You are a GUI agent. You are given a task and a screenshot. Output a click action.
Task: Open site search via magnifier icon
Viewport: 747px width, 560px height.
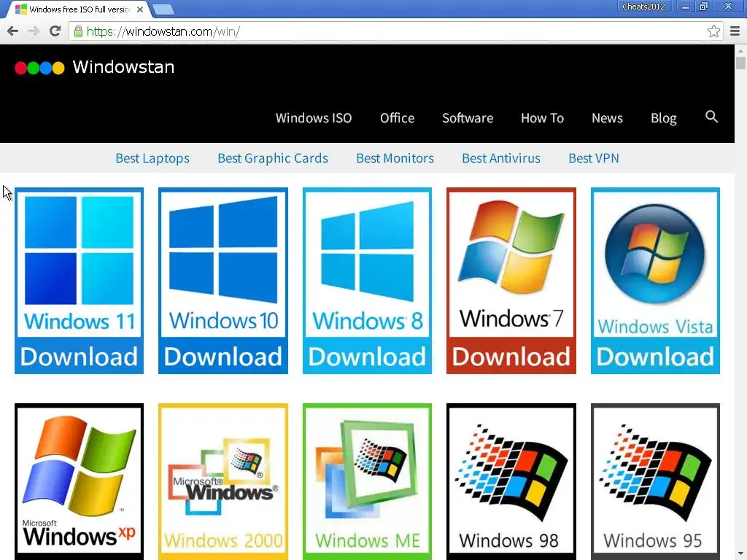[x=711, y=117]
